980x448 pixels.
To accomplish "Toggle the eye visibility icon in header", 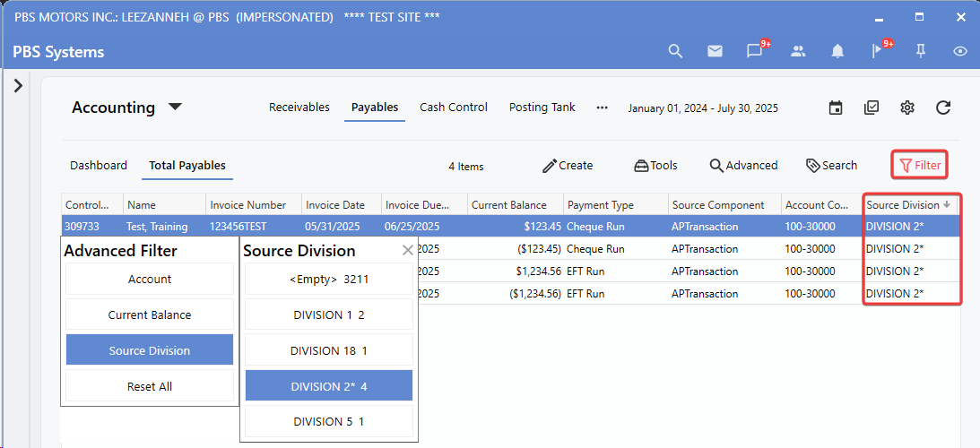I will pos(960,51).
